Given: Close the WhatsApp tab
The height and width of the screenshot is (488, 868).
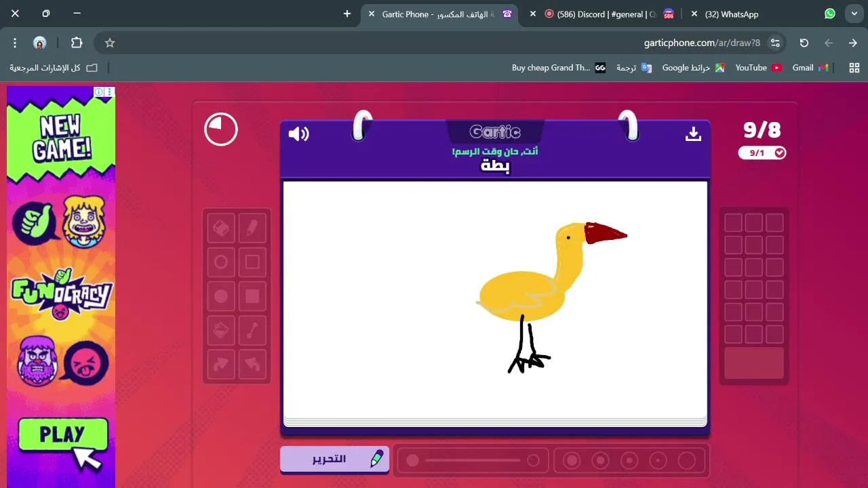Looking at the screenshot, I should (x=694, y=14).
